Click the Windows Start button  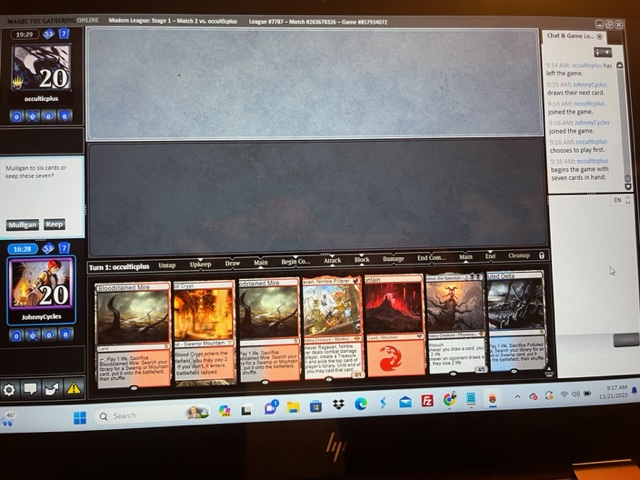[80, 416]
